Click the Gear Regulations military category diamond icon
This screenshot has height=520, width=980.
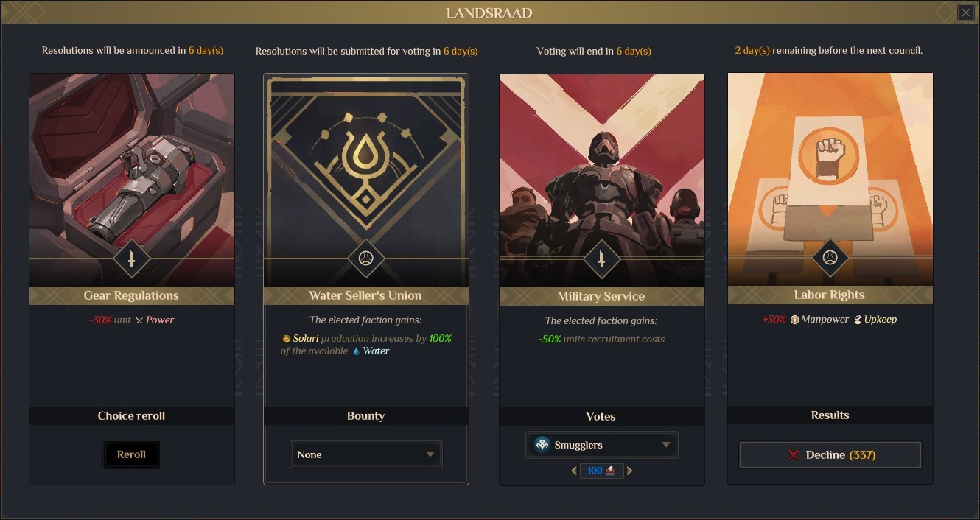click(x=132, y=259)
